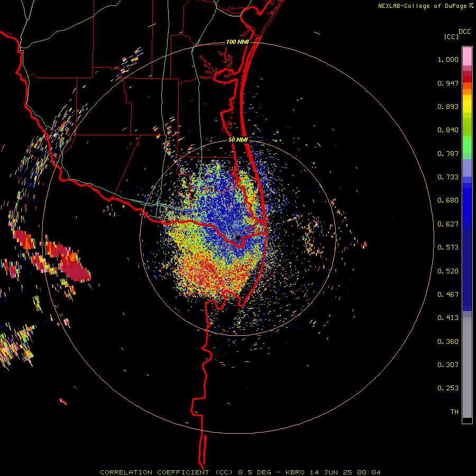476x476 pixels.
Task: Pick the gray segment of the color bar
Action: 467,368
